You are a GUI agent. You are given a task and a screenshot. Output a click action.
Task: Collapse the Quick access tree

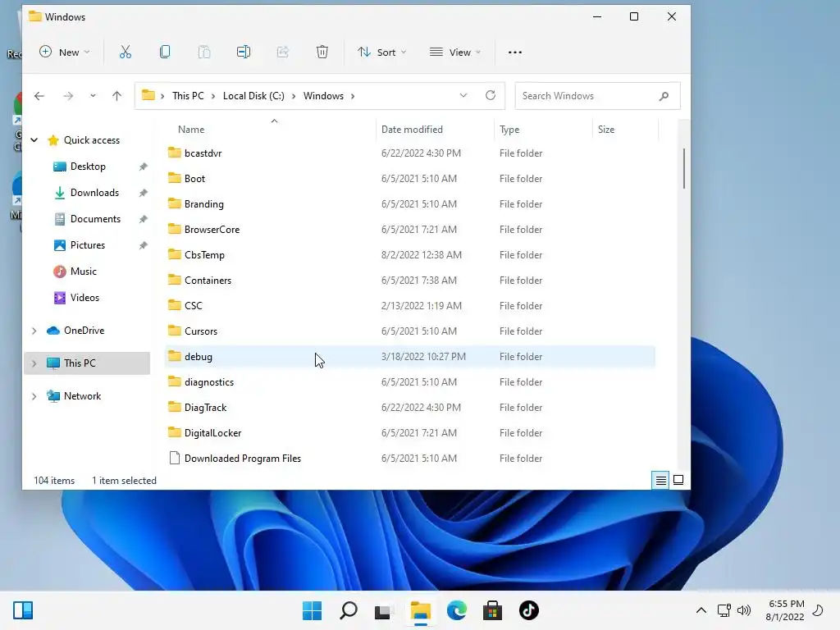click(x=34, y=140)
